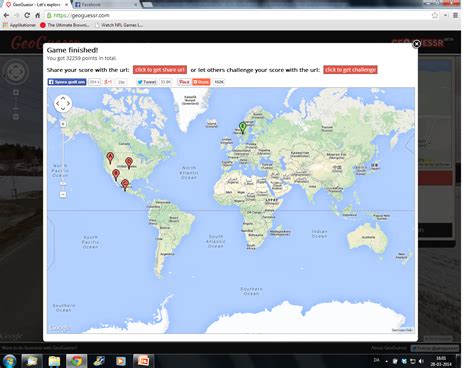This screenshot has width=474, height=368.
Task: Pan the map left with the pan control
Action: [x=57, y=104]
